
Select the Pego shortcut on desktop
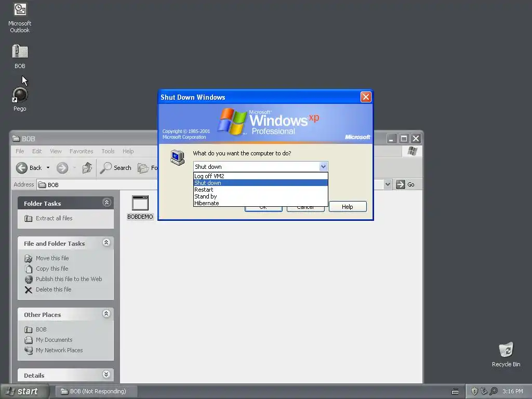click(x=20, y=99)
